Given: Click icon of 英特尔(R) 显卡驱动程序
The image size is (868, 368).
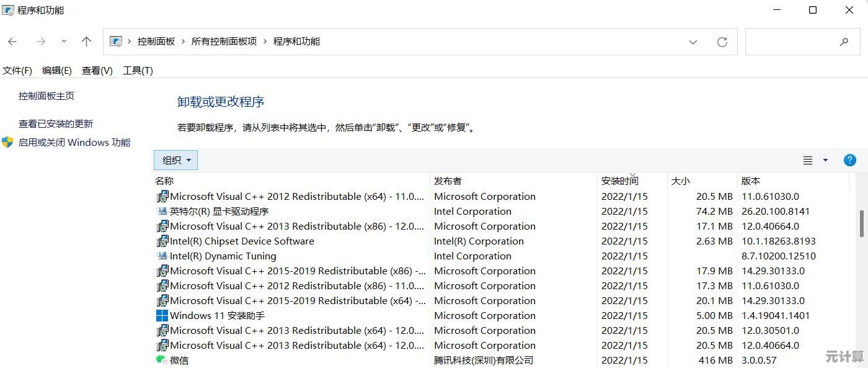Looking at the screenshot, I should [162, 212].
